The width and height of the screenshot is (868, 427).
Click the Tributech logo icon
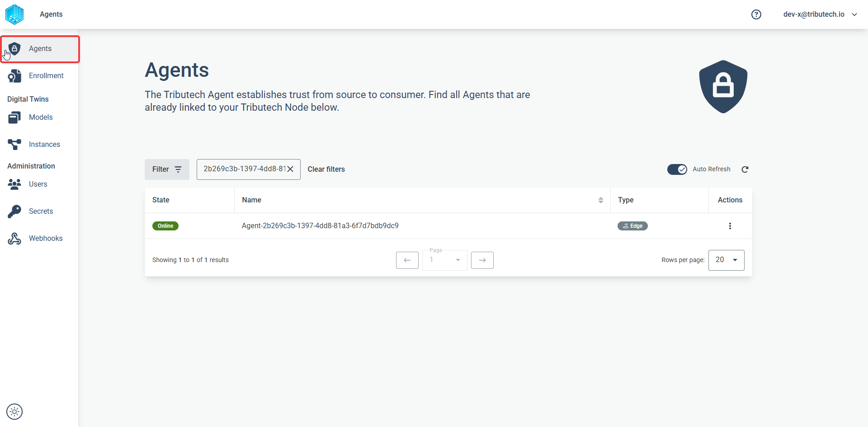pos(14,14)
